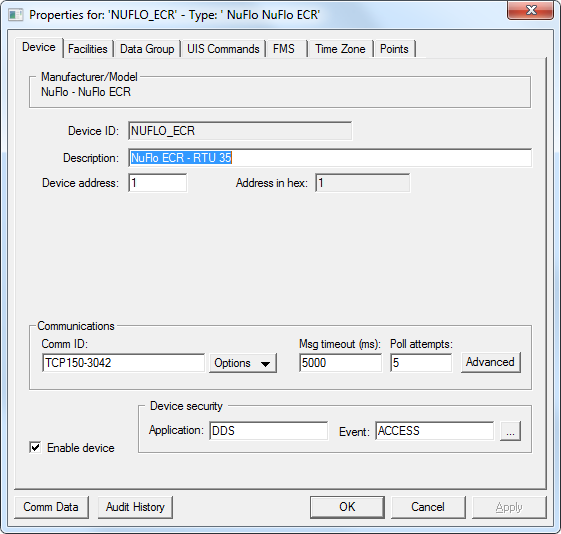
Task: Click the Msg timeout field showing 5000
Action: pyautogui.click(x=340, y=363)
